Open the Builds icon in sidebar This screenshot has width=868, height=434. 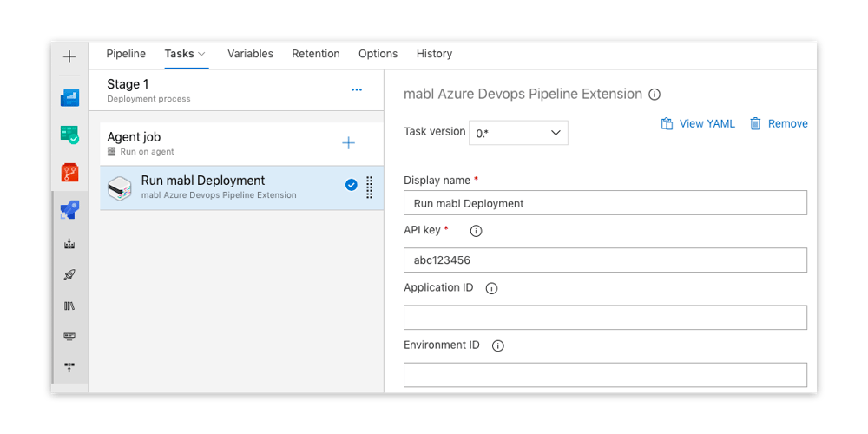pyautogui.click(x=69, y=244)
